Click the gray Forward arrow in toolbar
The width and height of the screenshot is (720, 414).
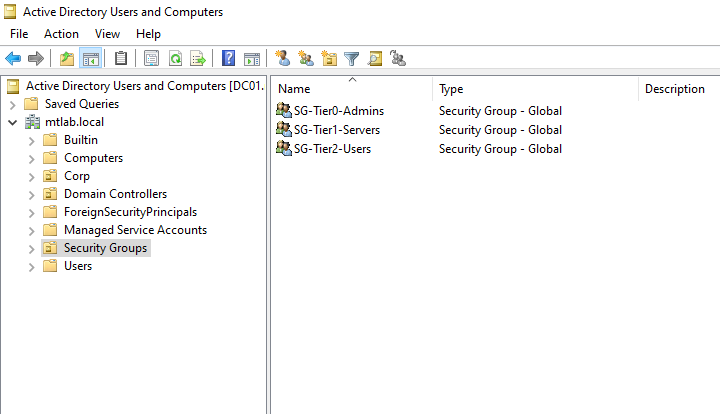[36, 59]
